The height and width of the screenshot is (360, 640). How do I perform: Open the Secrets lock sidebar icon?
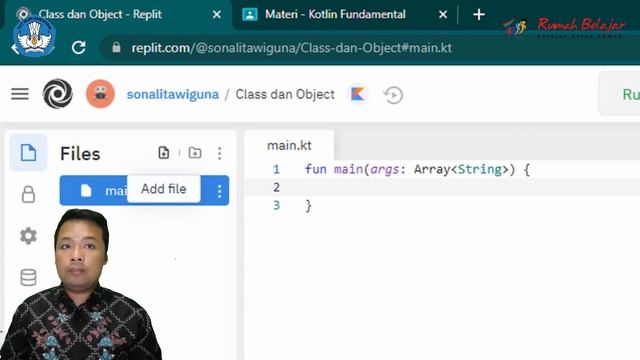[28, 194]
